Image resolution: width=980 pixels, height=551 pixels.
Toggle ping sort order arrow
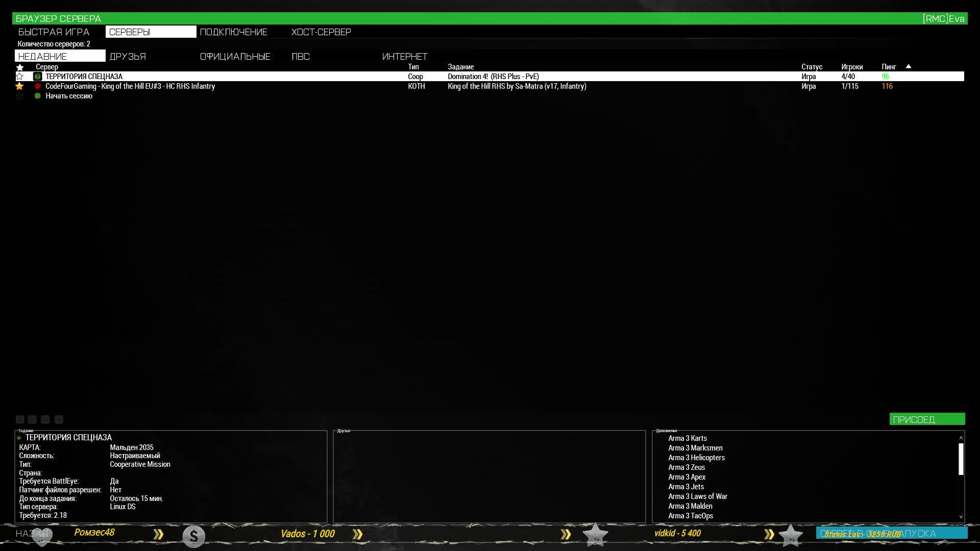pos(908,66)
